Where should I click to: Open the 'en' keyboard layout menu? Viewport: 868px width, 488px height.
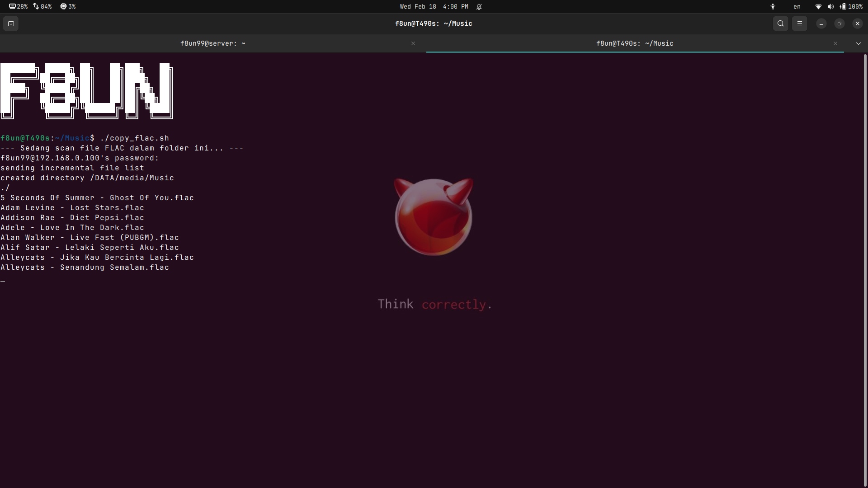(x=797, y=6)
